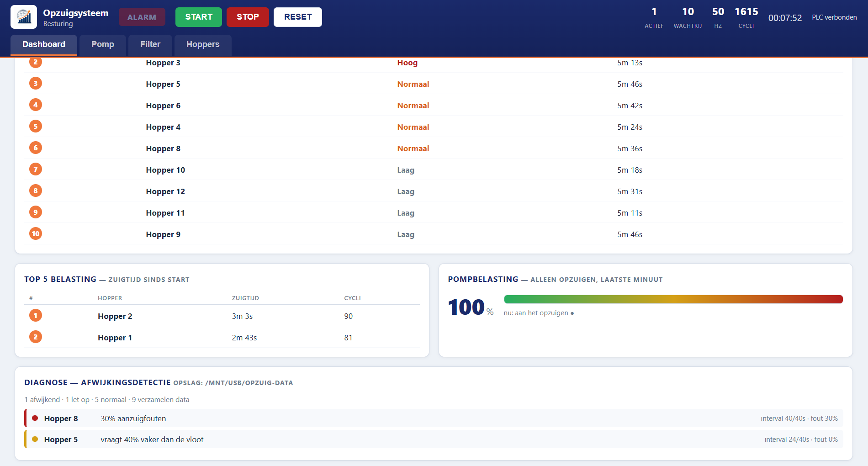This screenshot has width=868, height=466.
Task: Click the CYCLI column header in Top 5
Action: [352, 298]
